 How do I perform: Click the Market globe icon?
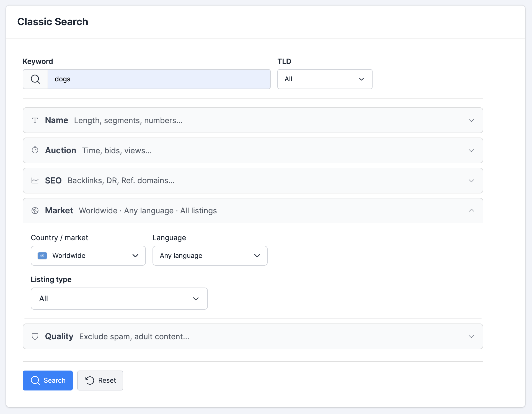(x=35, y=211)
